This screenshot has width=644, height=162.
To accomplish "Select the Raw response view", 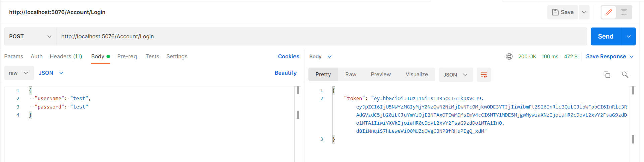I will 351,74.
